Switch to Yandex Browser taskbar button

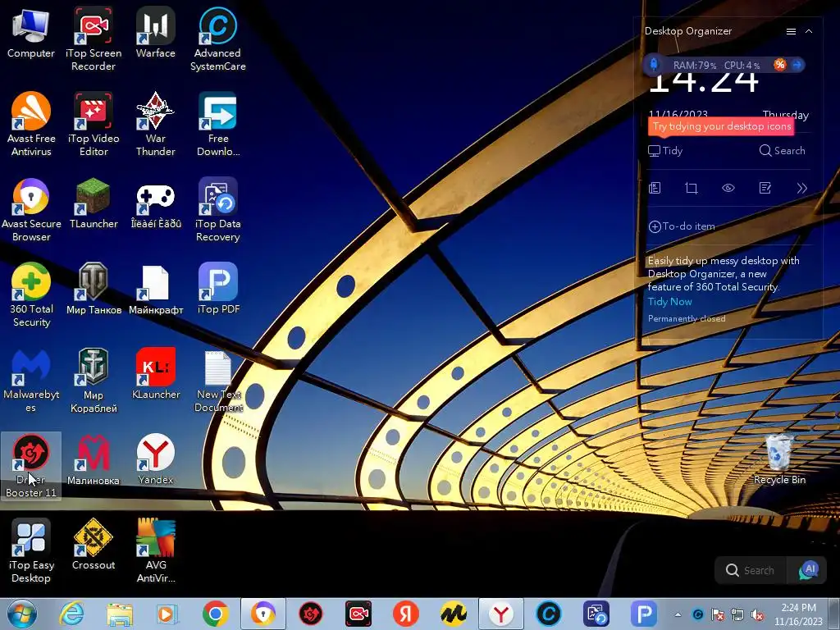tap(501, 614)
